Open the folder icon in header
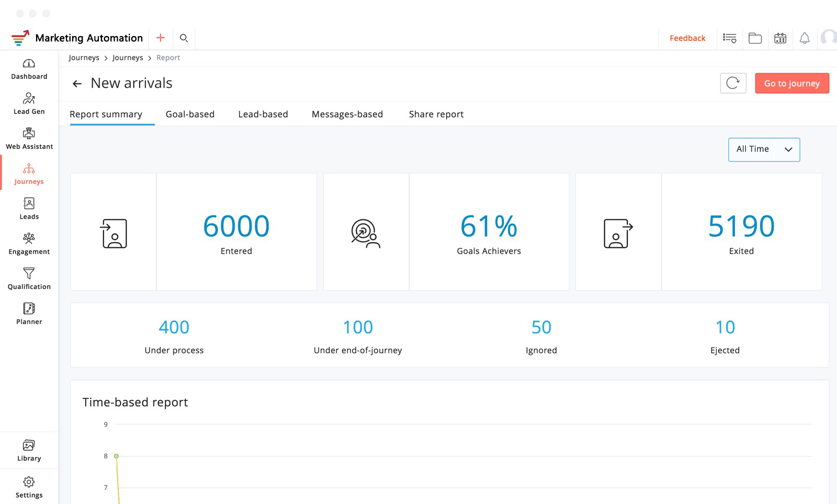 click(755, 38)
